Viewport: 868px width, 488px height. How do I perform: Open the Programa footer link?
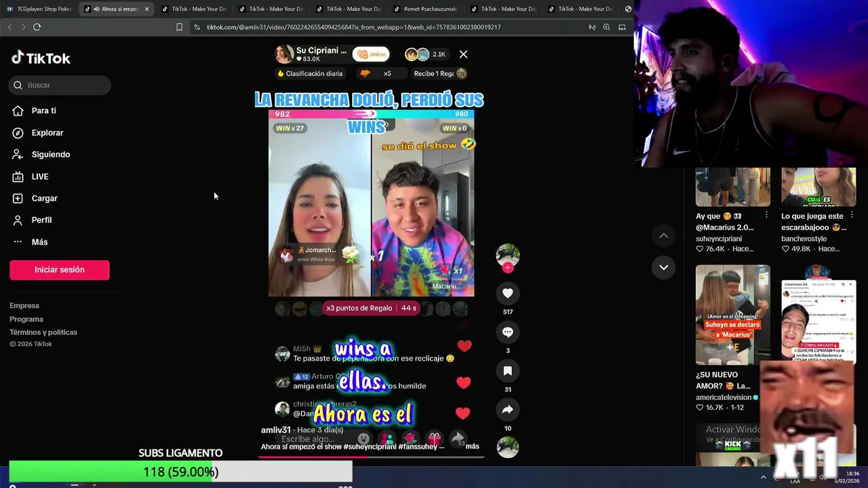tap(26, 319)
